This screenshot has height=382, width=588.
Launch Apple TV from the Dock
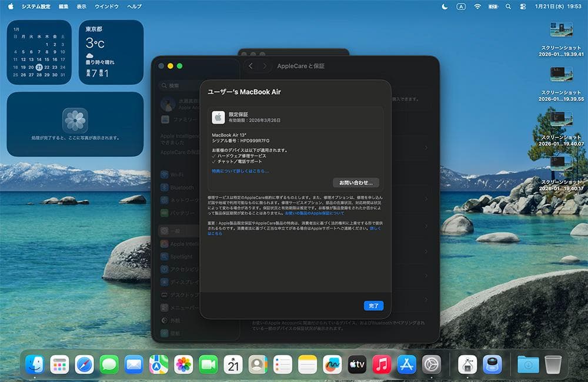357,364
